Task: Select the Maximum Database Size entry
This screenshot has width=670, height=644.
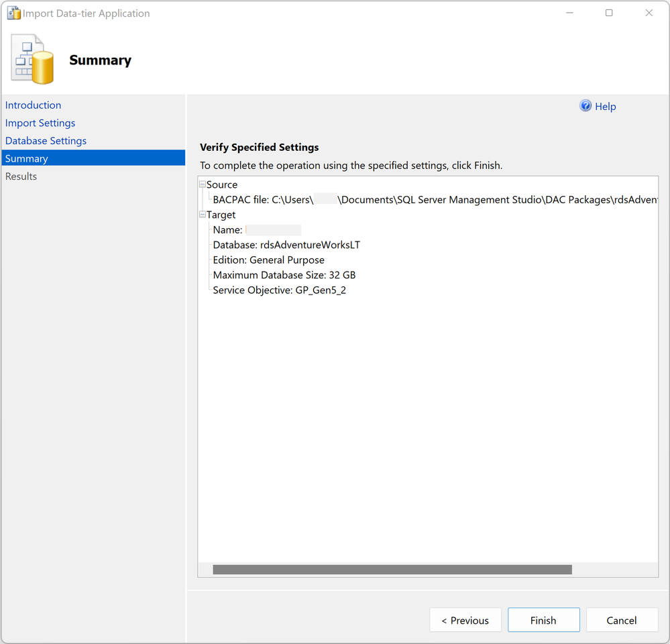Action: click(284, 275)
